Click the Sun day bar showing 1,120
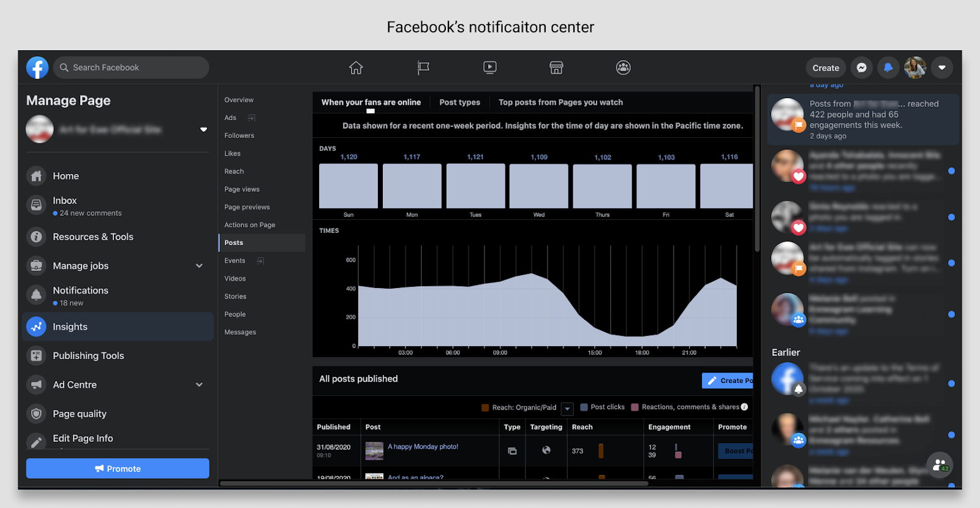The width and height of the screenshot is (980, 508). tap(349, 186)
